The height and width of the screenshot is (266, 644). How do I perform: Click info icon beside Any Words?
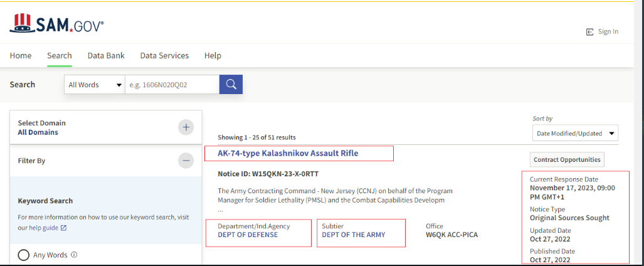[74, 255]
